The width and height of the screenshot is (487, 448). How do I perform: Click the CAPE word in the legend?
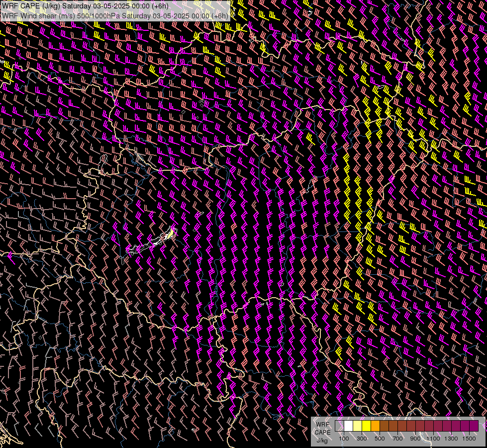pyautogui.click(x=322, y=433)
